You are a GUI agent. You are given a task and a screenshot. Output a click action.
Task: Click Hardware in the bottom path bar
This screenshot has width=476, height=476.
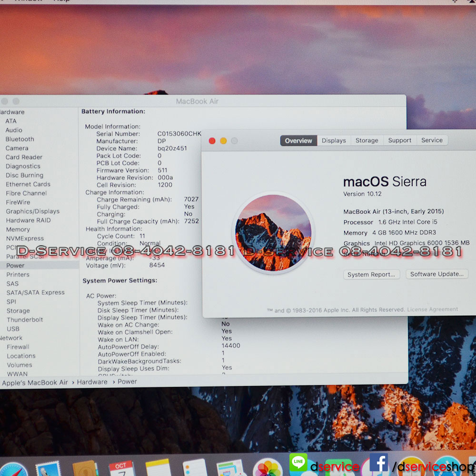pos(92,382)
